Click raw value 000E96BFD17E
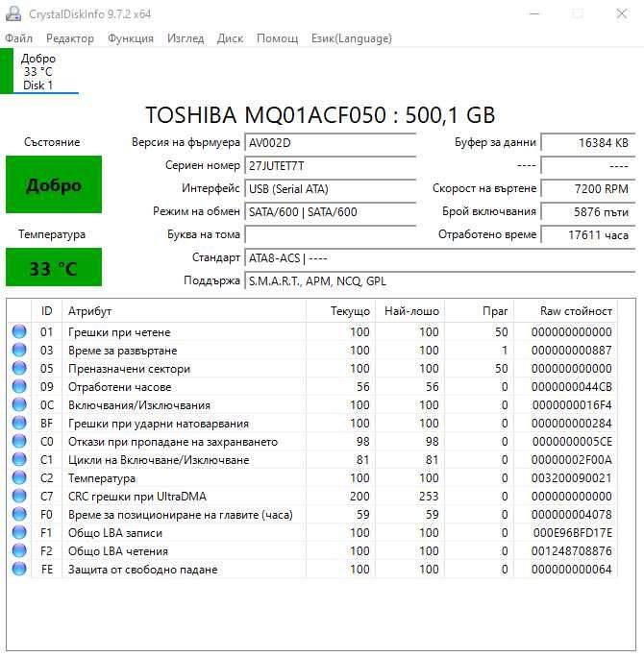The width and height of the screenshot is (644, 657). pyautogui.click(x=572, y=533)
